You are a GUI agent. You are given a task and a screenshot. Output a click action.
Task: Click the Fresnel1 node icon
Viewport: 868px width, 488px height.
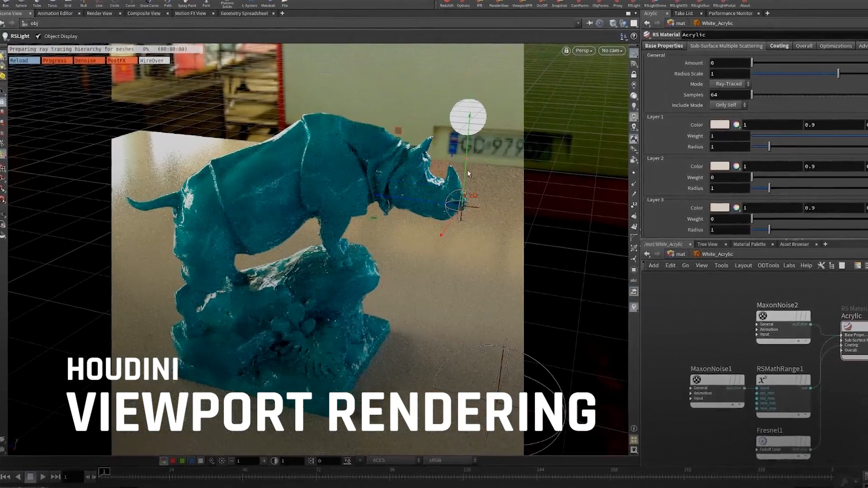coord(763,441)
